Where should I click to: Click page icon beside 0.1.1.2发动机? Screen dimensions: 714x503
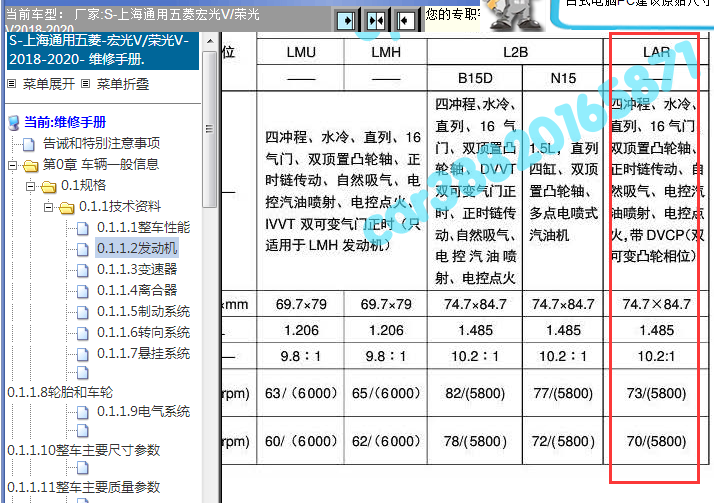[x=82, y=249]
